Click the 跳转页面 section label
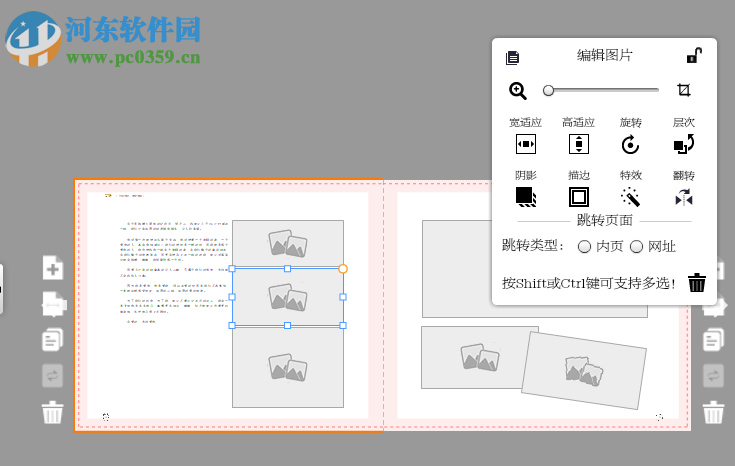735x466 pixels. (x=605, y=220)
